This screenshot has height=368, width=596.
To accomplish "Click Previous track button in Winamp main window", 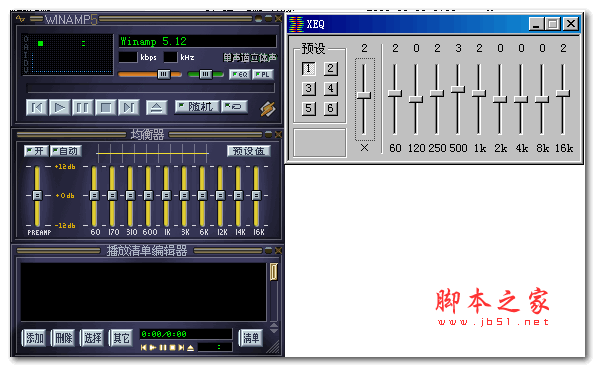I will 37,108.
